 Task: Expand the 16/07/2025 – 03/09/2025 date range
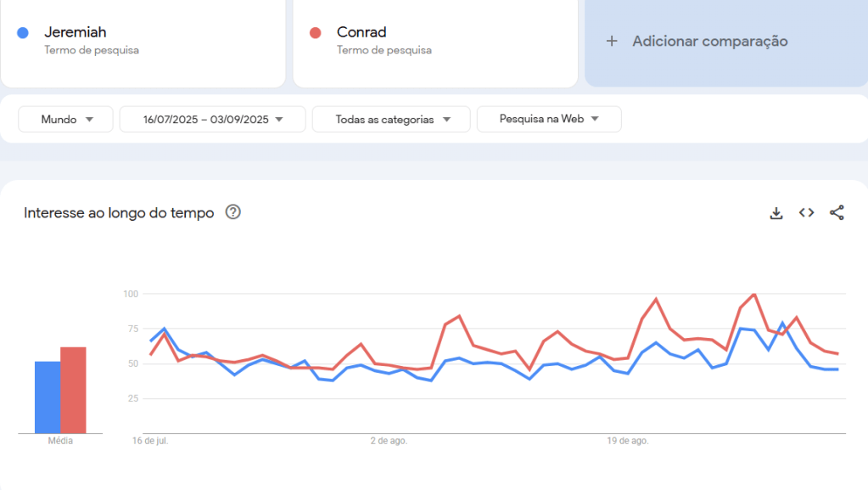[x=212, y=120]
